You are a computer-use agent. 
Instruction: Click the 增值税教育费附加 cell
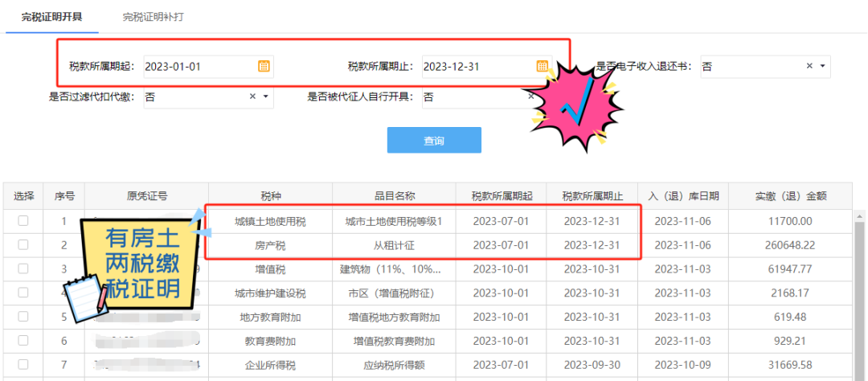click(x=394, y=341)
